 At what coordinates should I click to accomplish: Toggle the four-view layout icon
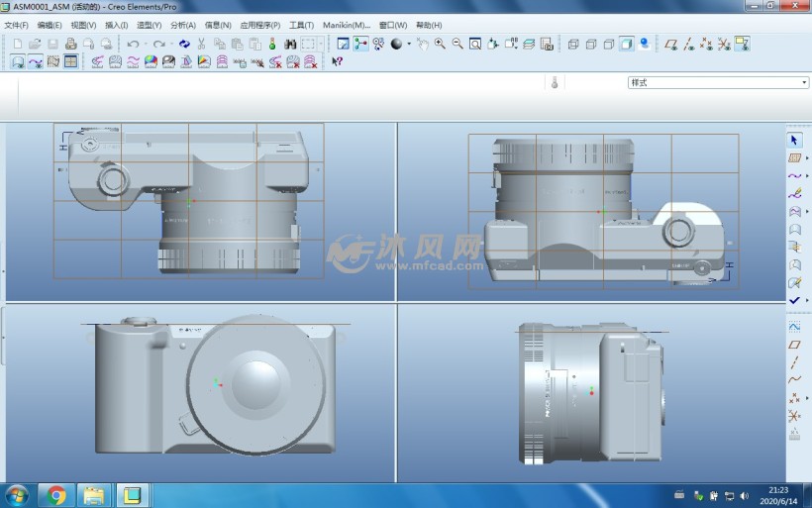click(71, 61)
